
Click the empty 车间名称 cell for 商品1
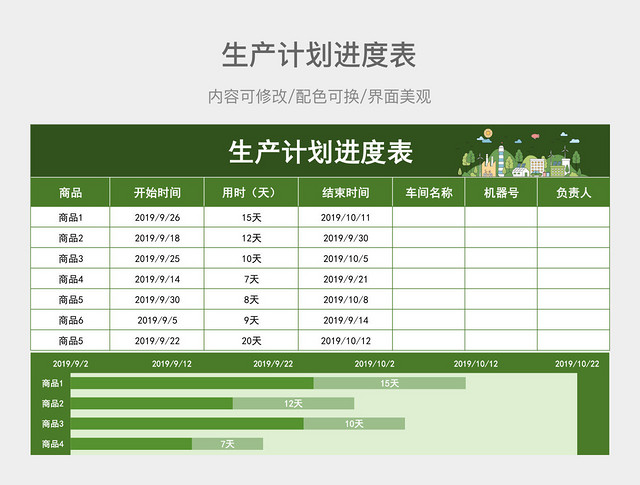pos(429,217)
